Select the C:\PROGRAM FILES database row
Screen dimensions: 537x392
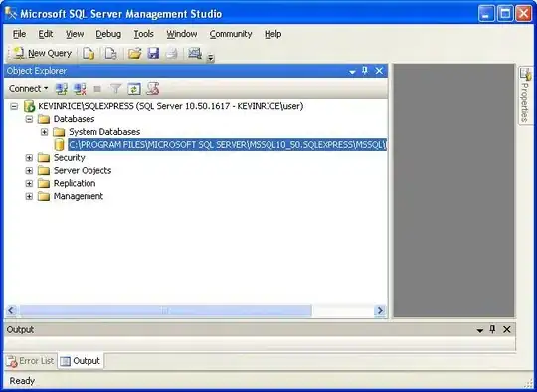(228, 145)
